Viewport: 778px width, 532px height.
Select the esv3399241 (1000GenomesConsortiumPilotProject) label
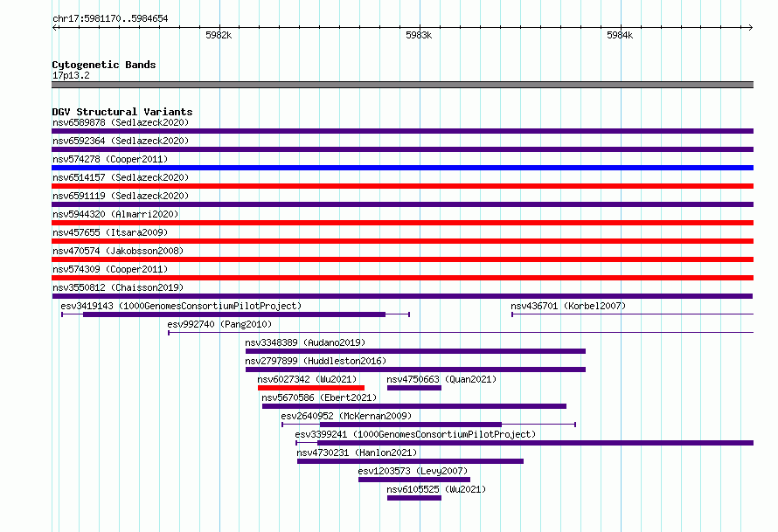pyautogui.click(x=415, y=434)
